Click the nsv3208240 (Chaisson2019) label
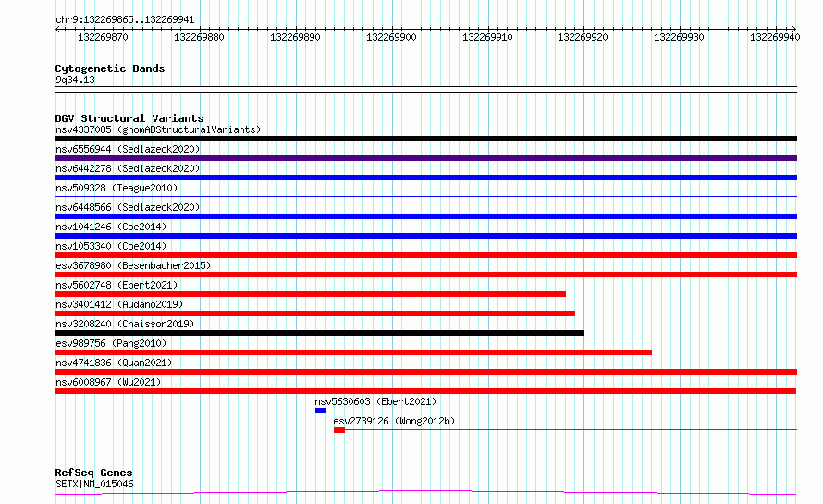Viewport: 823px width, 504px height. click(125, 324)
